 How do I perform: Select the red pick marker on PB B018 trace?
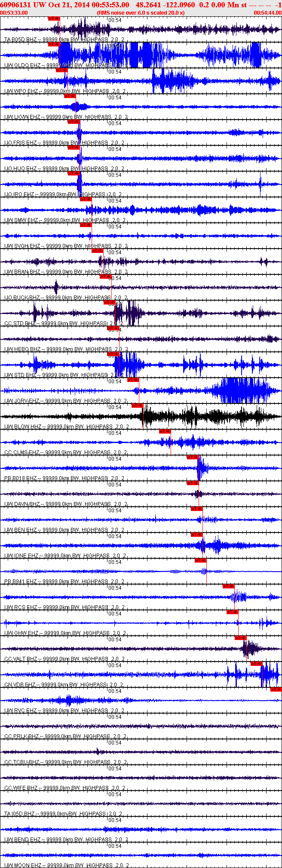tap(193, 457)
